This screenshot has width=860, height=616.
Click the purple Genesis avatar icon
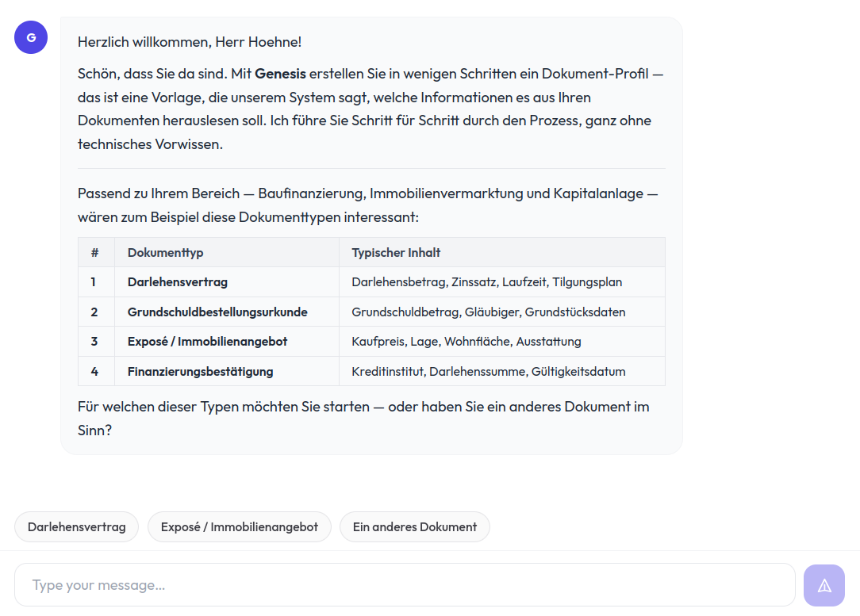tap(30, 37)
